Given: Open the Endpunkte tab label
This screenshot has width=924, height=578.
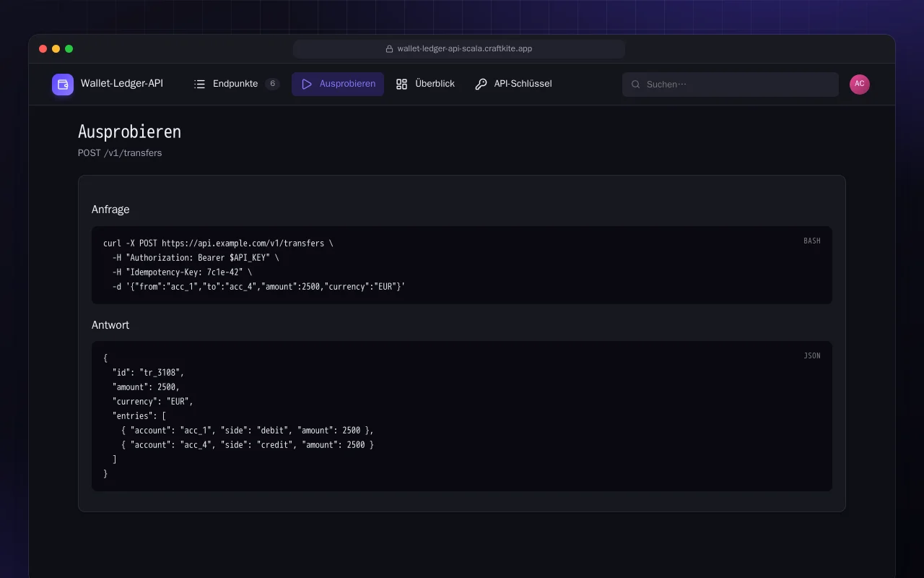Looking at the screenshot, I should [235, 84].
